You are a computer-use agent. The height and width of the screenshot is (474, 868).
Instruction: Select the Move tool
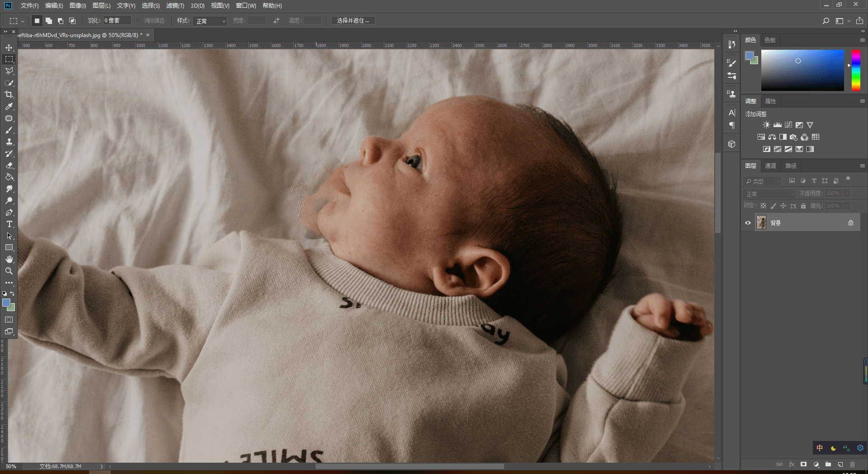[x=9, y=47]
